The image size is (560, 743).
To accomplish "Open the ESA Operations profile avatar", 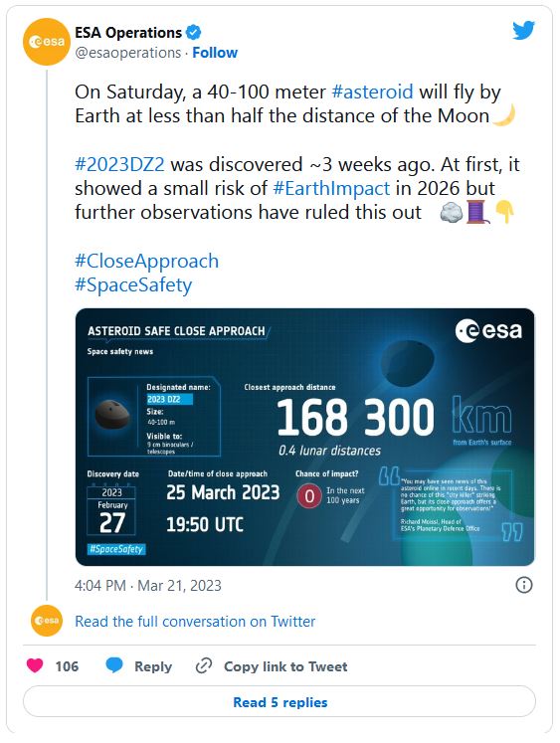I will tap(47, 42).
